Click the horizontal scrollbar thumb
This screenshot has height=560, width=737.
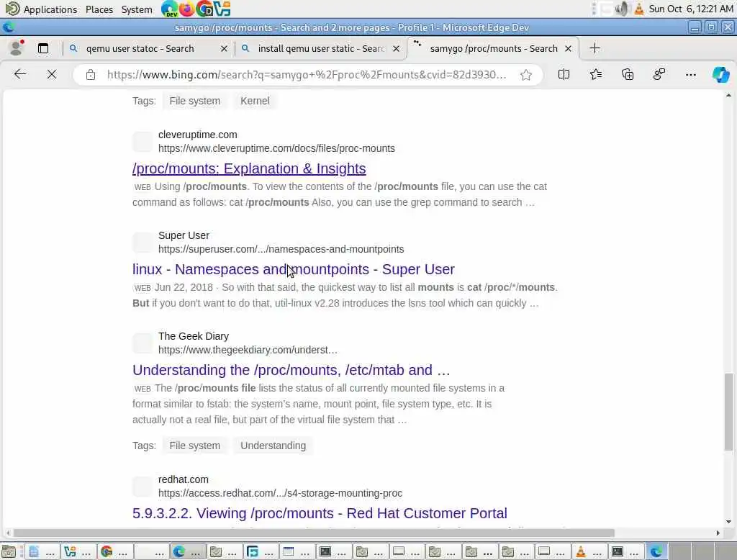[314, 533]
